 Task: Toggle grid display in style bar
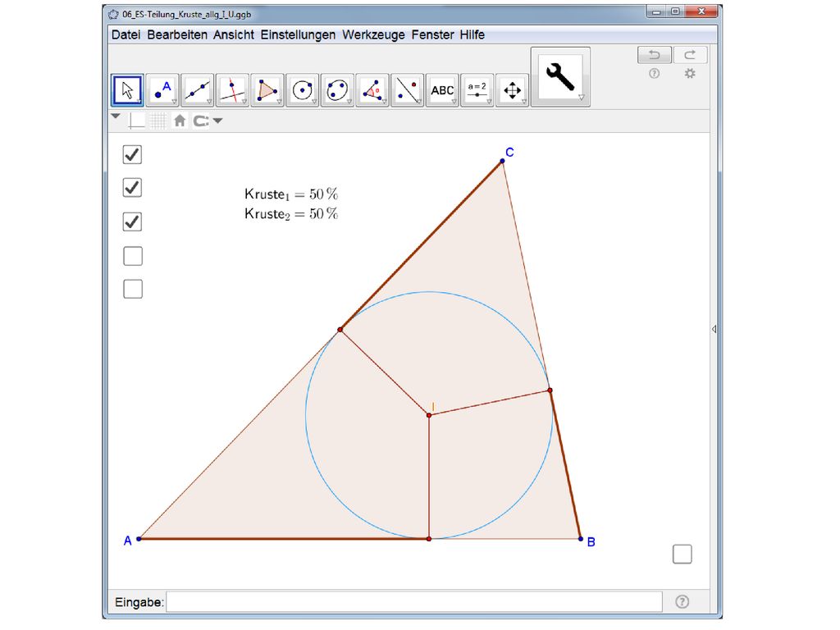click(158, 121)
